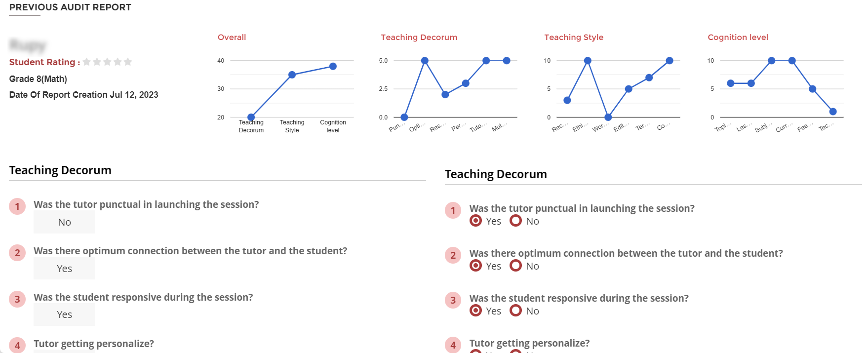Image resolution: width=868 pixels, height=353 pixels.
Task: Select No for tutor punctual question
Action: coord(516,221)
